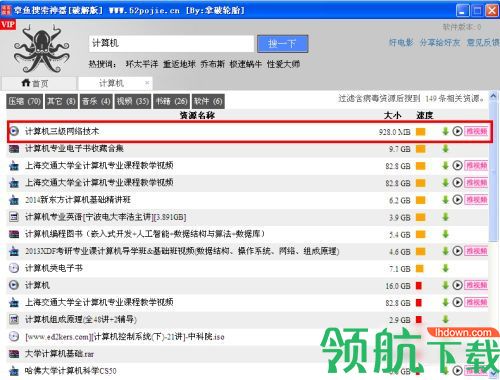The image size is (500, 380).
Task: Sort by 速度 column header
Action: click(x=425, y=115)
